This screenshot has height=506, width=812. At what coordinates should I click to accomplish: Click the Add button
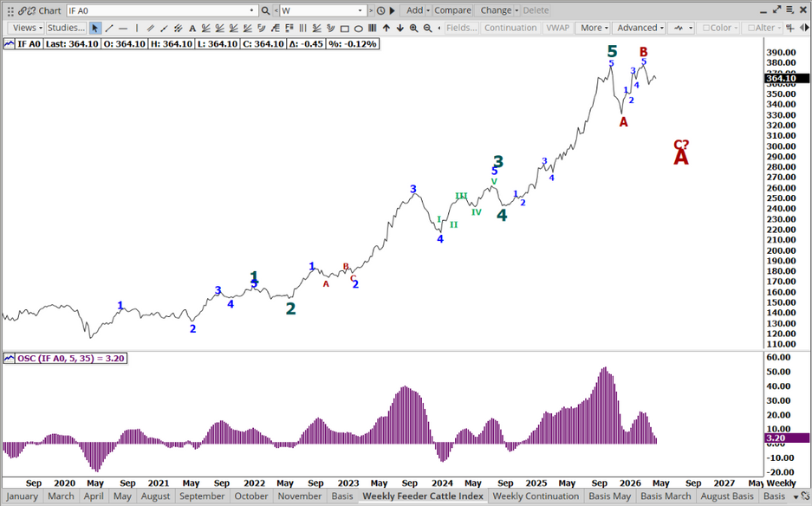pyautogui.click(x=414, y=10)
